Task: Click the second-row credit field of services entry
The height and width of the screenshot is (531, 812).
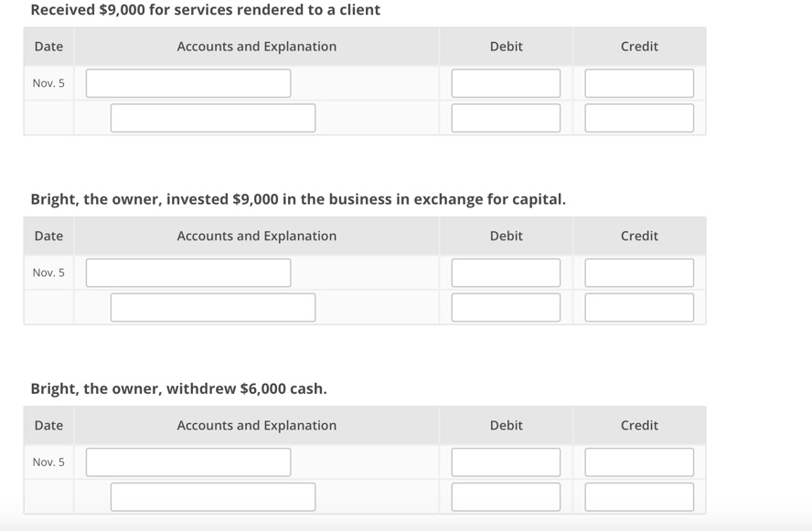Action: [639, 117]
